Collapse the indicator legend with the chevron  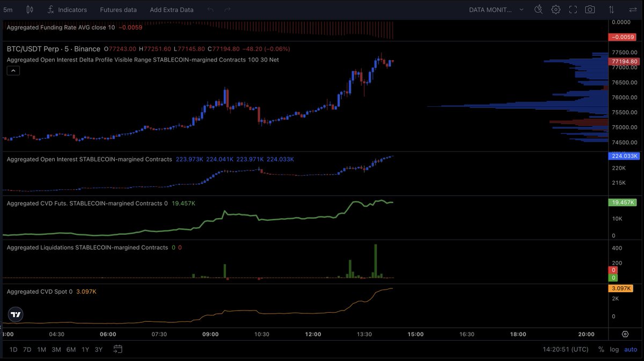tap(13, 70)
